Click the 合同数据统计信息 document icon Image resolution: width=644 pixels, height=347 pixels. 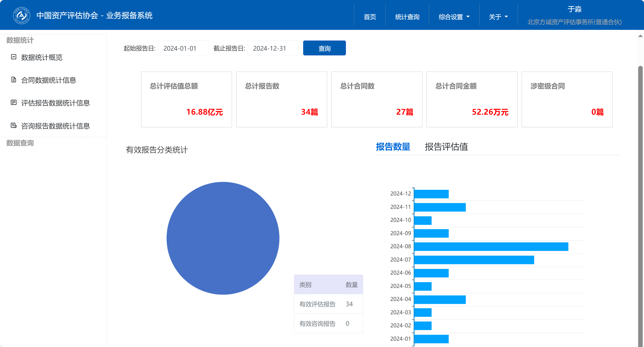coord(14,80)
